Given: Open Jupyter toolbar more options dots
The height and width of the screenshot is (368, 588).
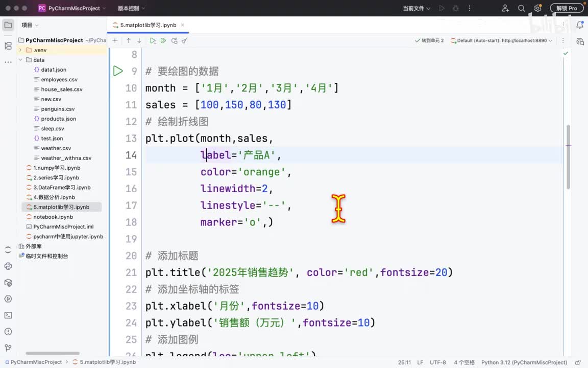Looking at the screenshot, I should click(563, 40).
